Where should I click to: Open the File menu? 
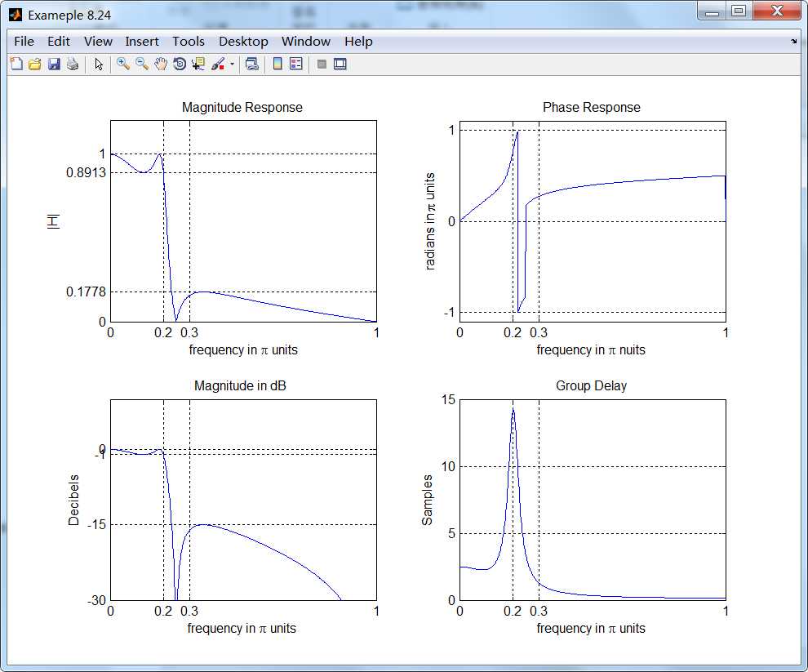(24, 42)
